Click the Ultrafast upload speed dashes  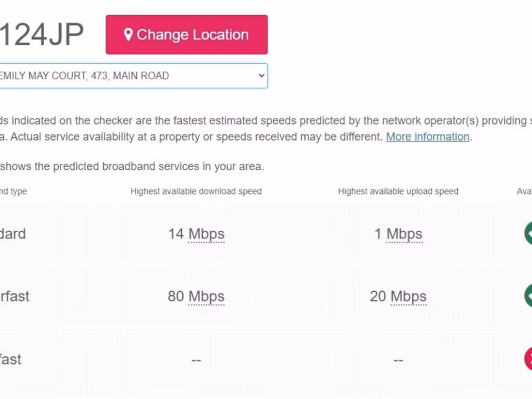pyautogui.click(x=398, y=360)
